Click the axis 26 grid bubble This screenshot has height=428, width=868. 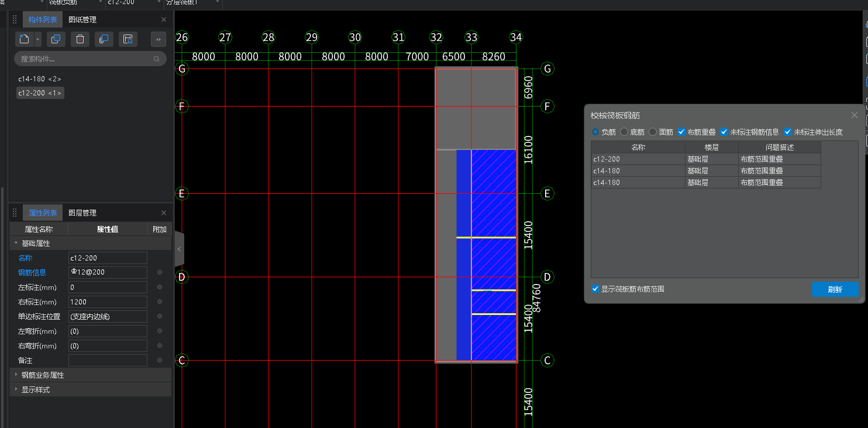(182, 37)
